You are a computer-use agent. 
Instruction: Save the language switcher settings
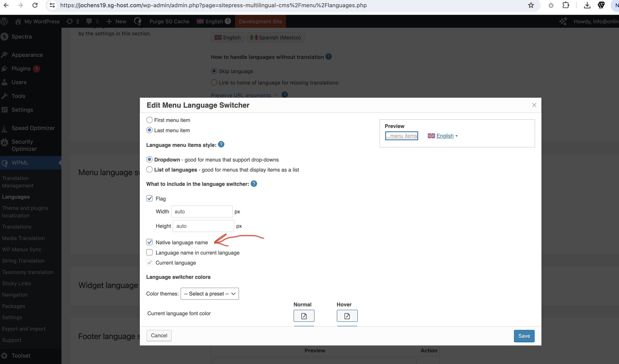click(x=524, y=336)
